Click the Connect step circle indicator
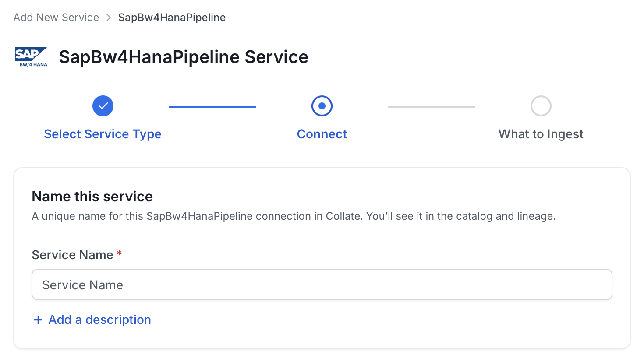The height and width of the screenshot is (358, 644). coord(322,106)
